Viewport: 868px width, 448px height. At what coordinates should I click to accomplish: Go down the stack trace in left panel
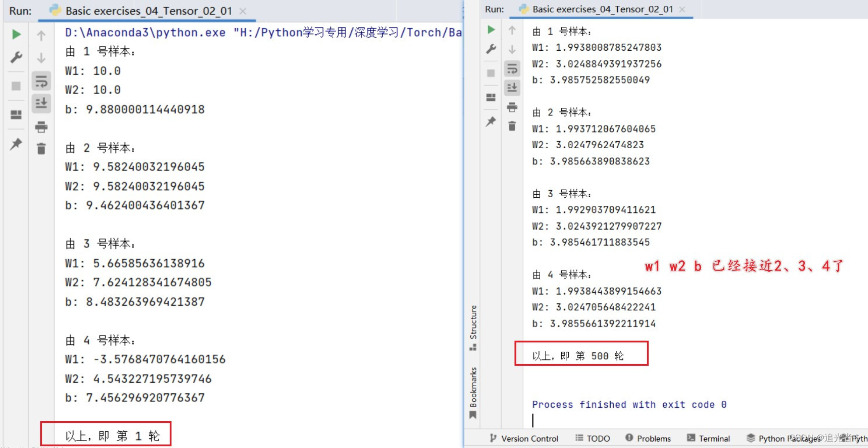(x=41, y=58)
